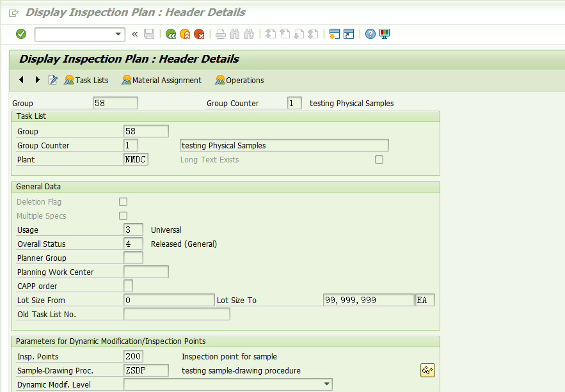This screenshot has width=565, height=392.
Task: Click the Planning Work Center field
Action: tap(146, 272)
